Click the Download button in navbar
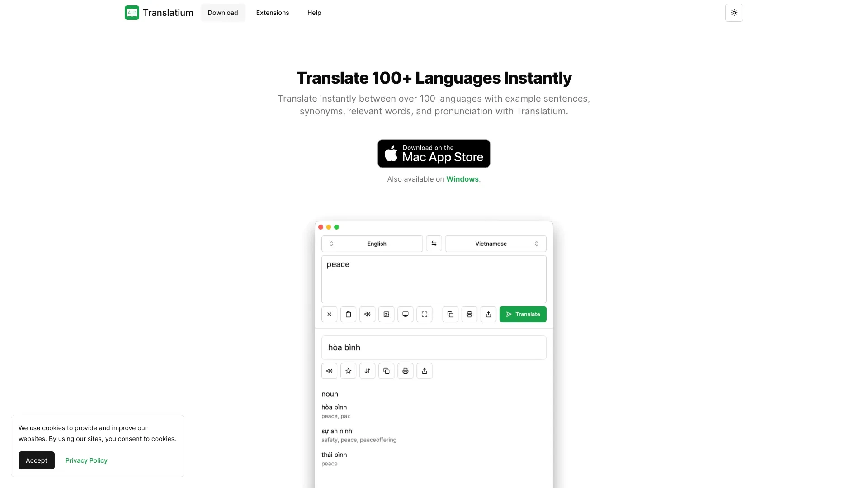Image resolution: width=868 pixels, height=488 pixels. pyautogui.click(x=223, y=13)
